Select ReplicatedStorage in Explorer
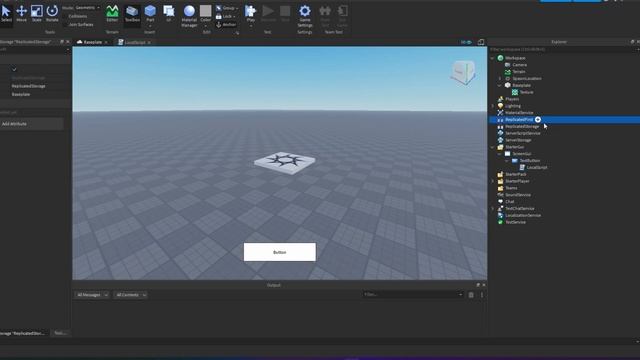Image resolution: width=640 pixels, height=360 pixels. 522,127
